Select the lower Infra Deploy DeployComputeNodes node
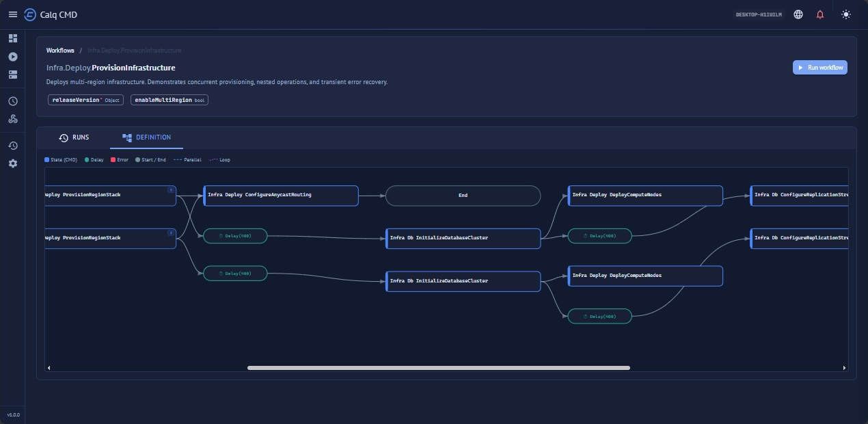The image size is (868, 424). [645, 276]
